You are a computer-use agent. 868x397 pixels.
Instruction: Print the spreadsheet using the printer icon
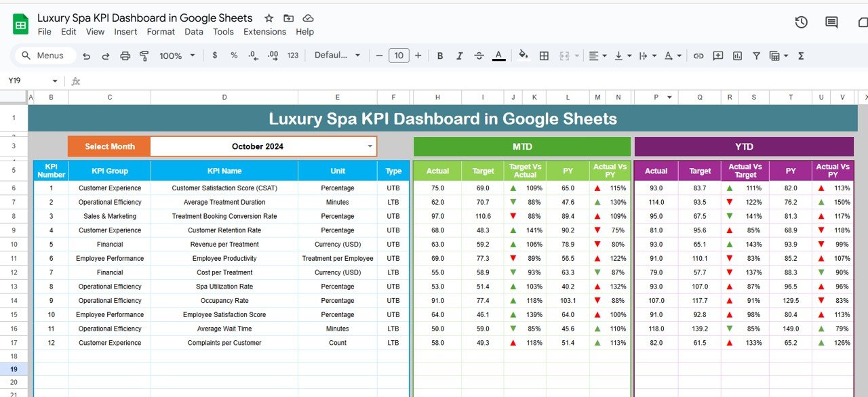click(125, 56)
